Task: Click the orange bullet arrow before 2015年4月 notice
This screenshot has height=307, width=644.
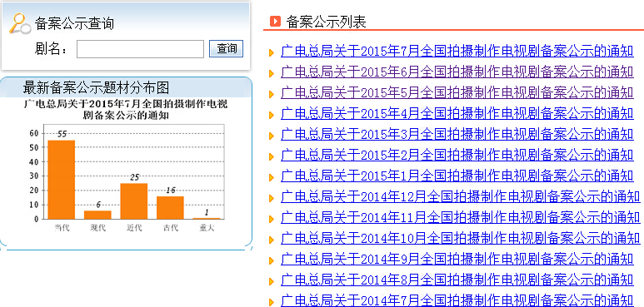Action: coord(271,115)
